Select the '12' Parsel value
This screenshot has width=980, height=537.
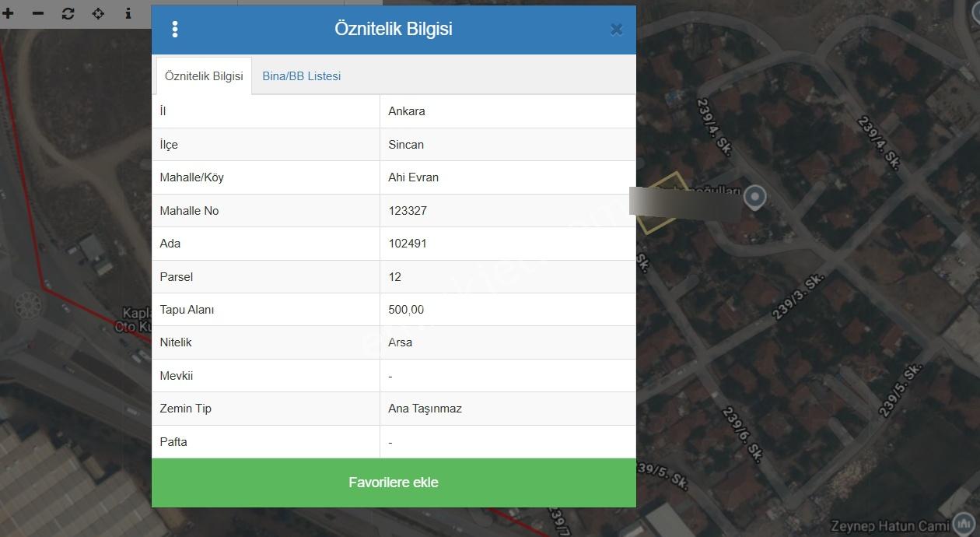(x=395, y=277)
